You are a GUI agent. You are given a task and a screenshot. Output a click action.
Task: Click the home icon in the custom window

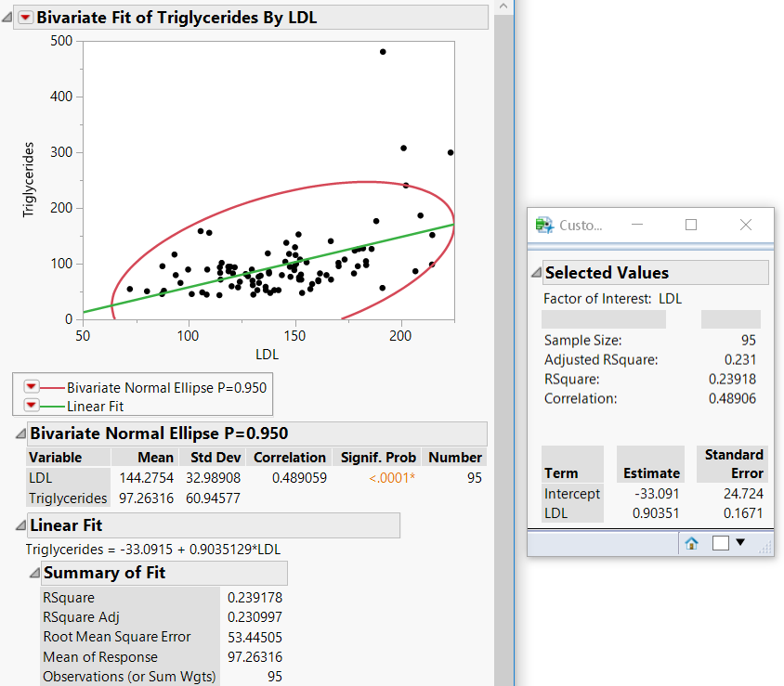[691, 543]
